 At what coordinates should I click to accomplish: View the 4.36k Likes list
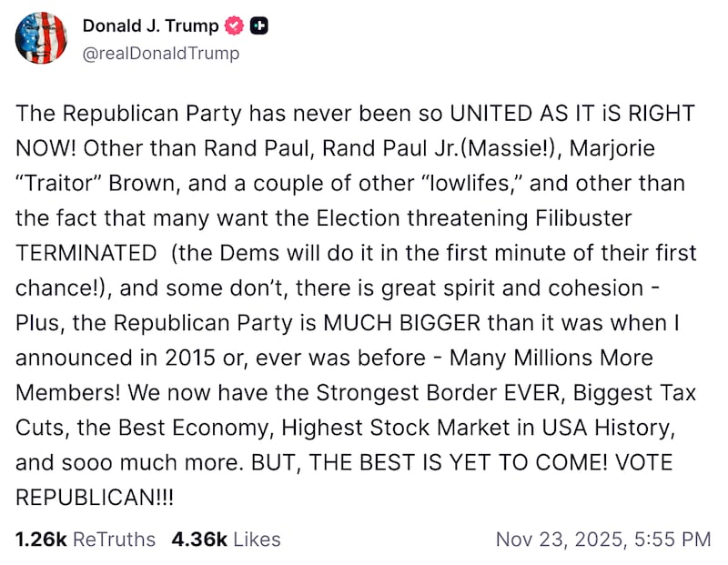(226, 539)
